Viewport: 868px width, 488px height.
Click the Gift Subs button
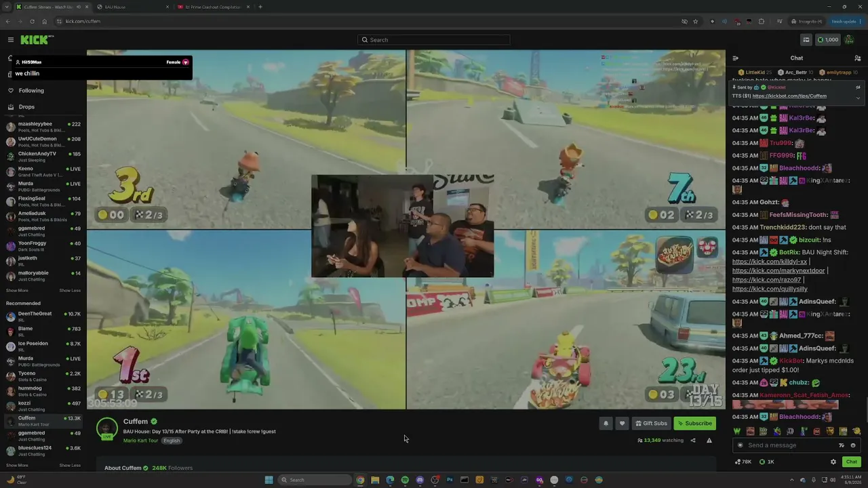pos(651,424)
